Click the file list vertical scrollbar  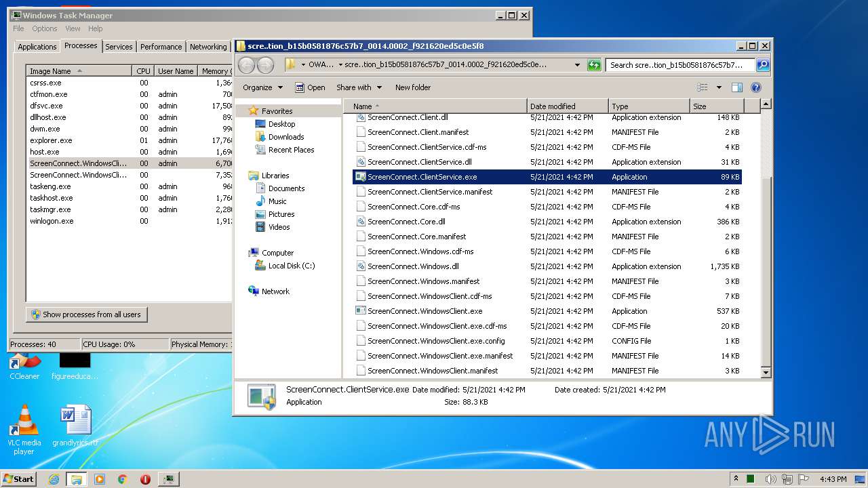coord(766,237)
